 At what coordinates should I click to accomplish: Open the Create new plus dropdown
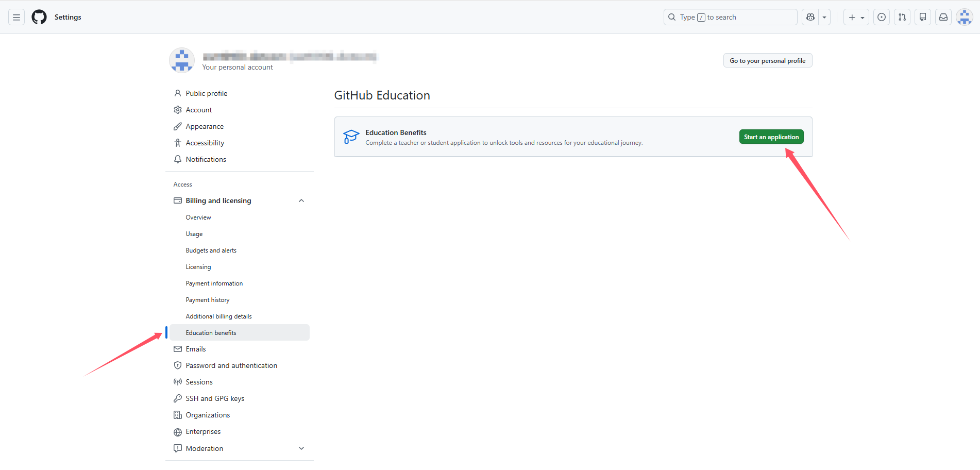click(856, 17)
